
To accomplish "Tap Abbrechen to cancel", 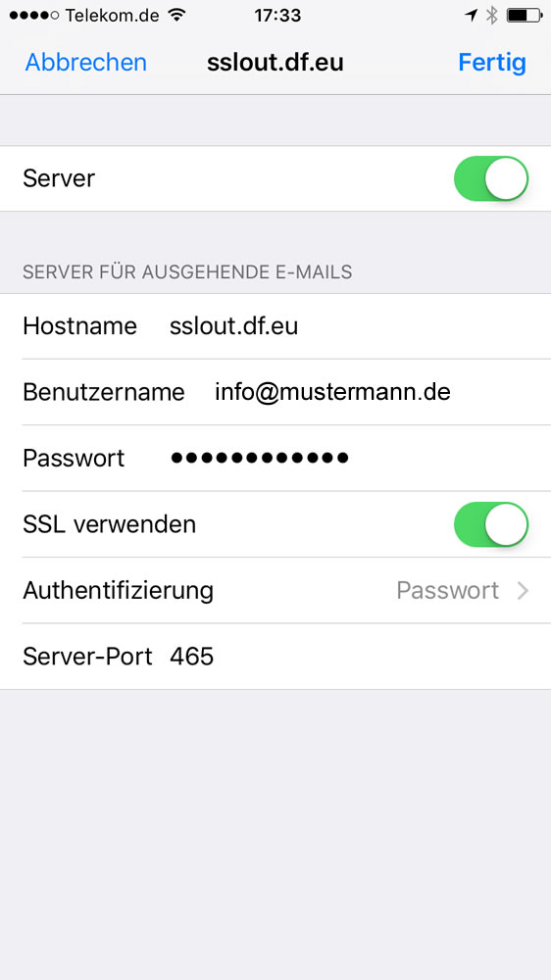I will (85, 63).
